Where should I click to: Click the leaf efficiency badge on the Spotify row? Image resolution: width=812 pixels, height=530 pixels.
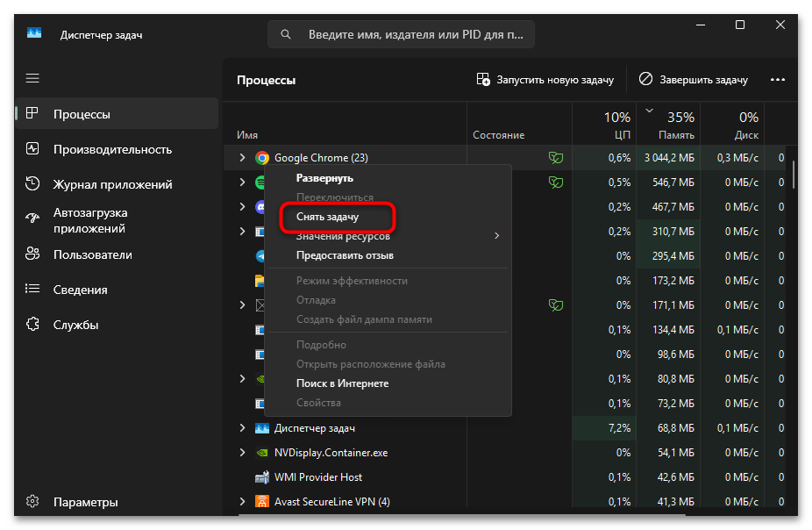556,183
